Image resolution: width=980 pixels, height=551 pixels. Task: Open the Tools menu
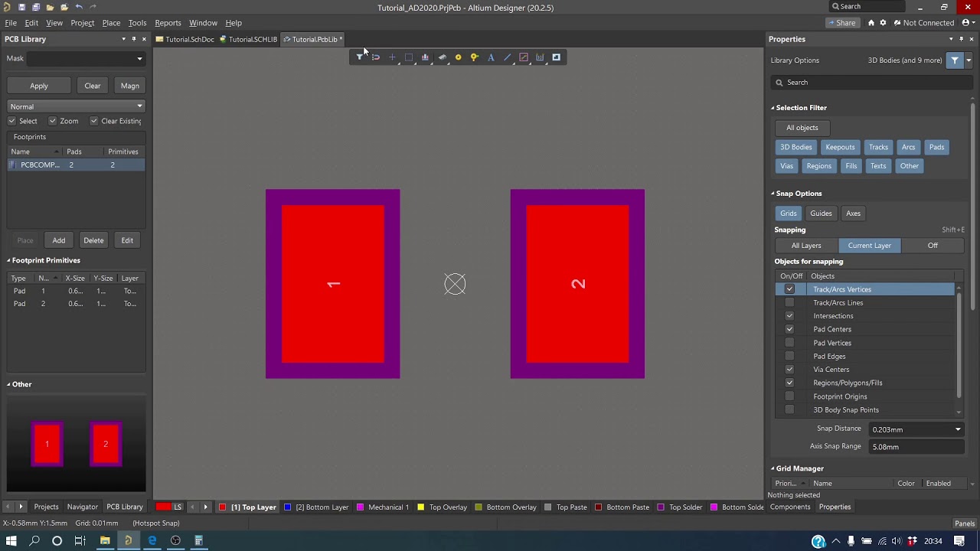click(x=137, y=23)
